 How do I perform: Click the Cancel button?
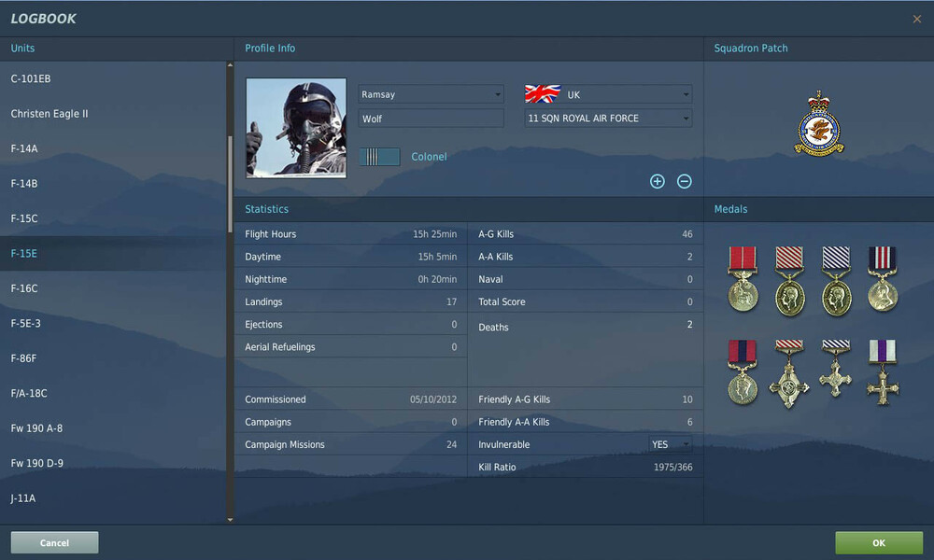(54, 543)
